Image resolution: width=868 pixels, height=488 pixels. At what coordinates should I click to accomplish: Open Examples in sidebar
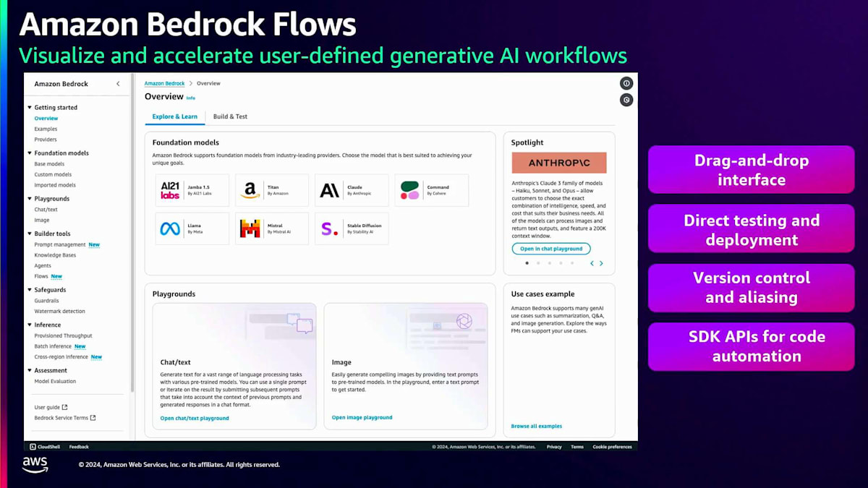coord(46,129)
